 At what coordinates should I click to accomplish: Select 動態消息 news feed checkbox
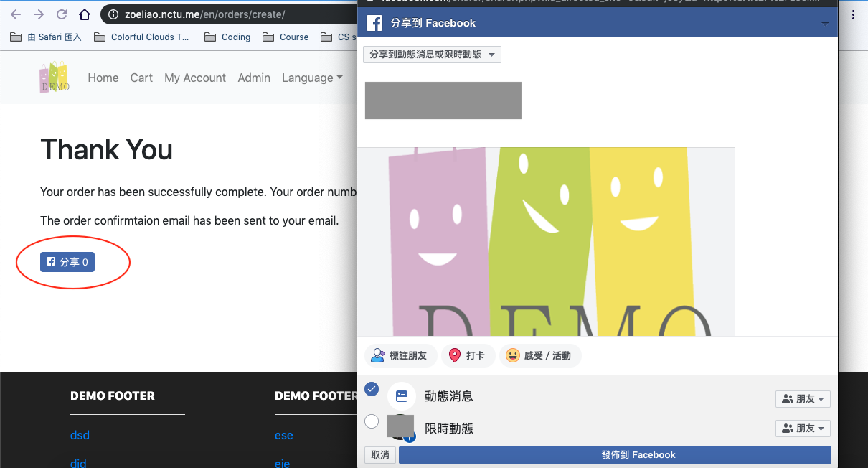coord(372,389)
